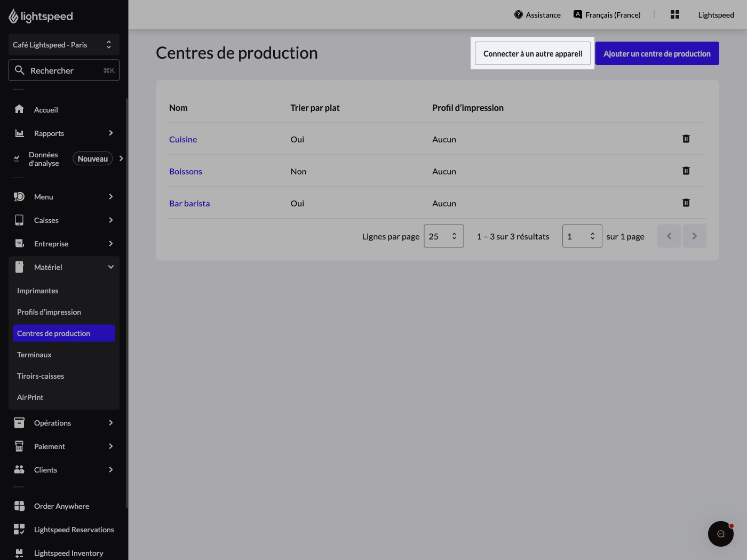Click the Order Anywhere icon
Viewport: 747px width, 560px height.
[19, 506]
